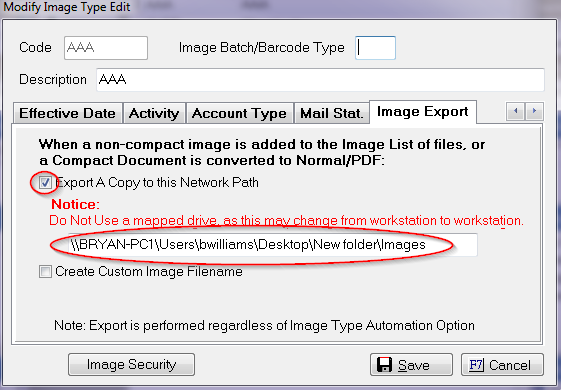The width and height of the screenshot is (561, 390).
Task: Select the Image Export tab
Action: click(x=423, y=112)
